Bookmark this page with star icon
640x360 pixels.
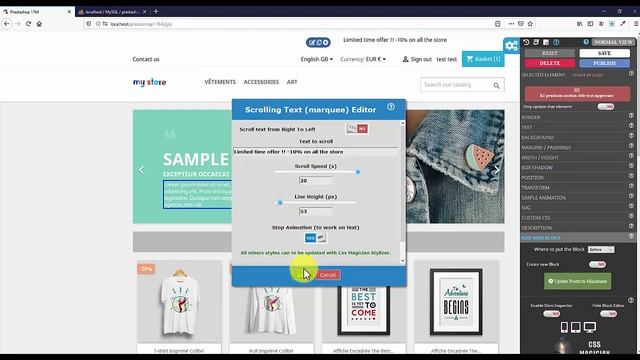click(530, 24)
